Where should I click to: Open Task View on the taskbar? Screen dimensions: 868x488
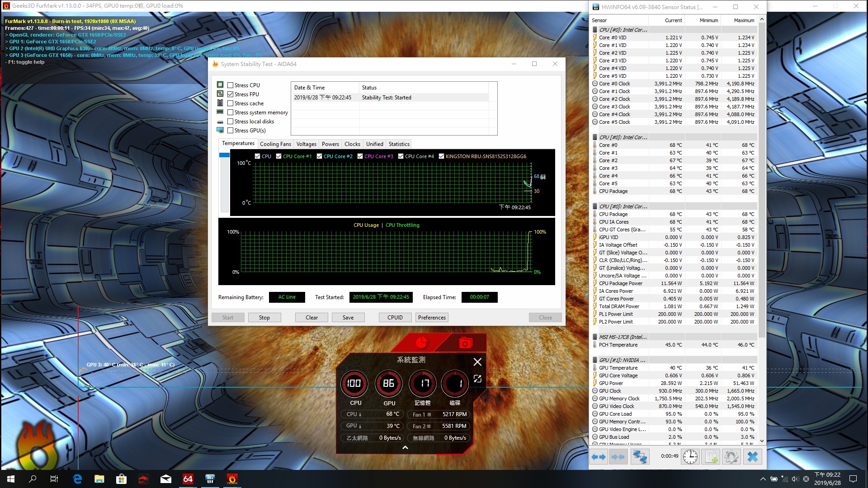(54, 479)
